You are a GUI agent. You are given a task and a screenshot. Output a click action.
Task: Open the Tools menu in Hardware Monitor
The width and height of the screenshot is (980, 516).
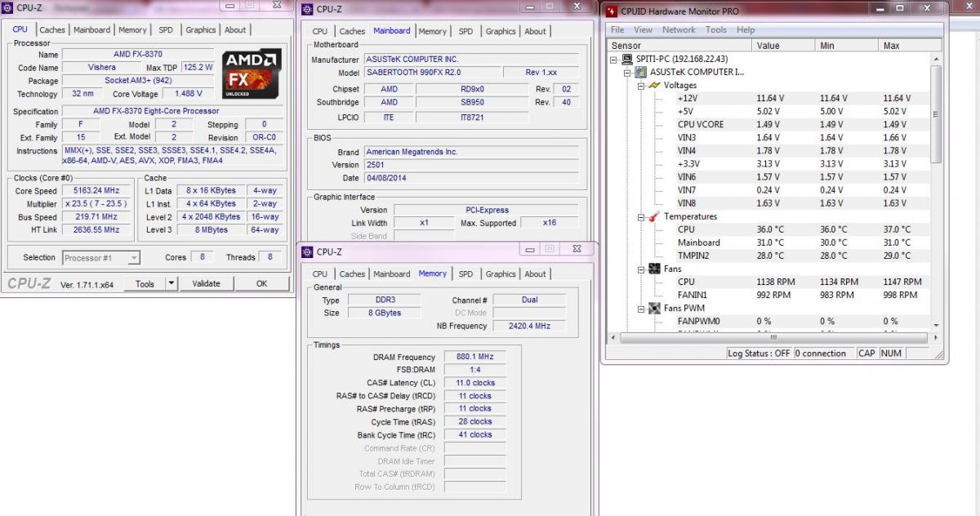click(716, 29)
